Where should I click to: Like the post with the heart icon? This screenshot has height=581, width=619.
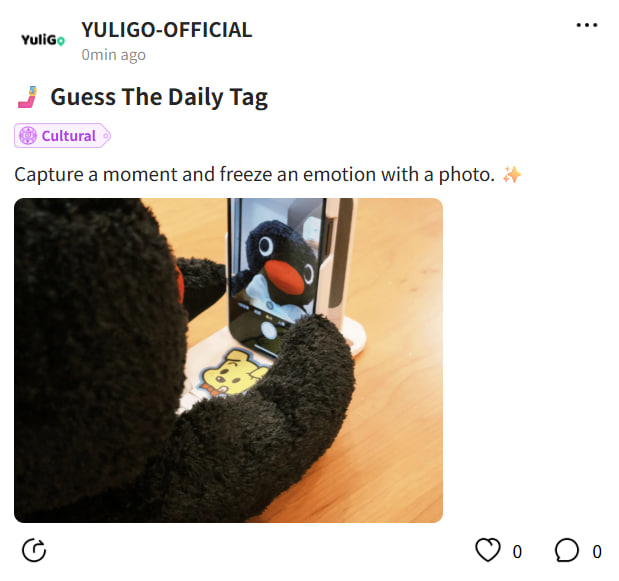[488, 549]
